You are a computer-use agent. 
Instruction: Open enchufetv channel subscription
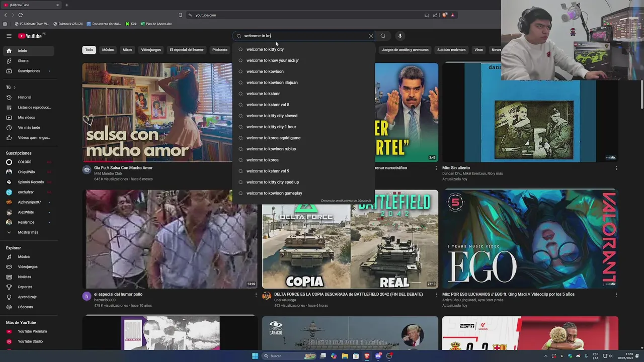click(x=29, y=192)
